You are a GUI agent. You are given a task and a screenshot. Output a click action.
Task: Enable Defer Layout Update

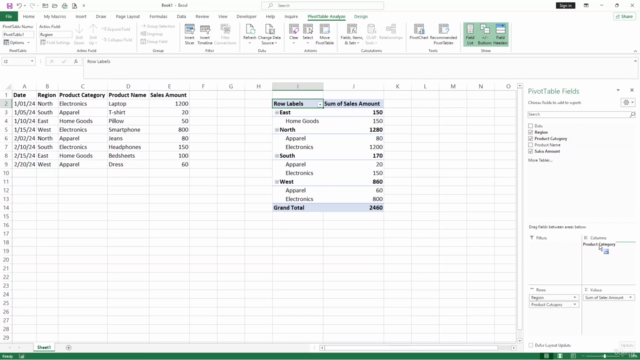(531, 345)
